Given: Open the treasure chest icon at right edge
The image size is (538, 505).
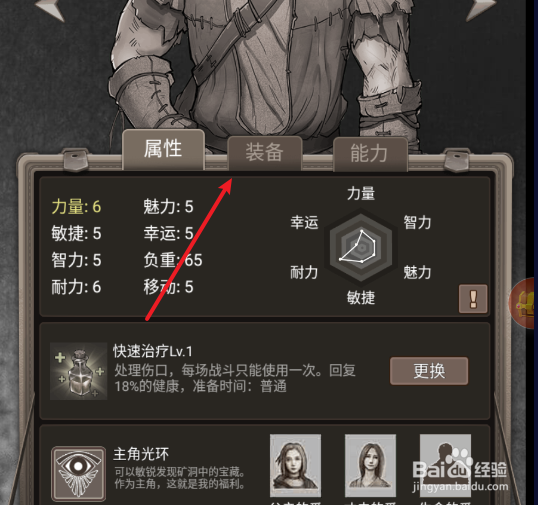Looking at the screenshot, I should pyautogui.click(x=524, y=303).
